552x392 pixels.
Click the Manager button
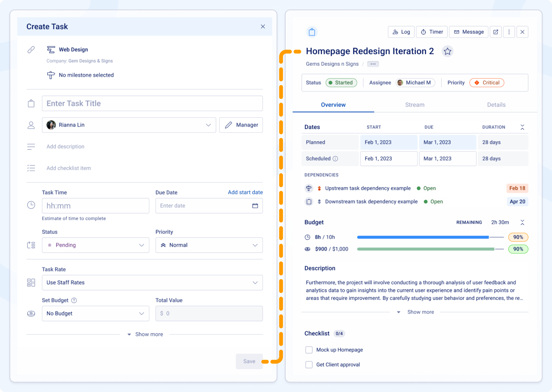(241, 125)
